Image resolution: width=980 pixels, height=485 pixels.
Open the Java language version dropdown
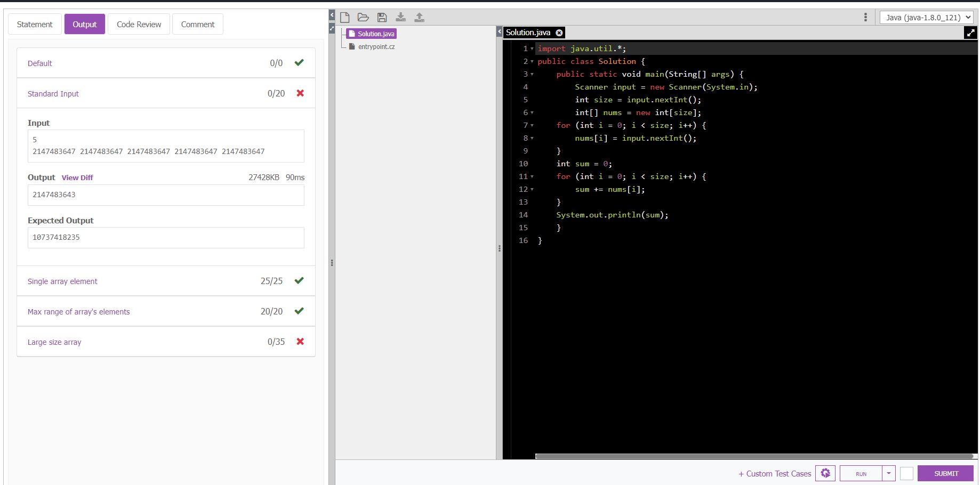pos(927,17)
